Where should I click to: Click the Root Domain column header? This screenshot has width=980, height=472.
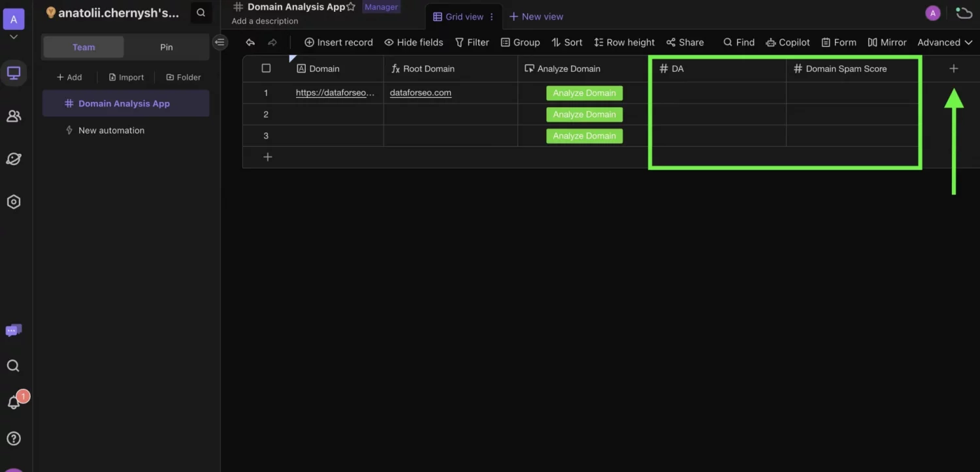click(x=451, y=69)
